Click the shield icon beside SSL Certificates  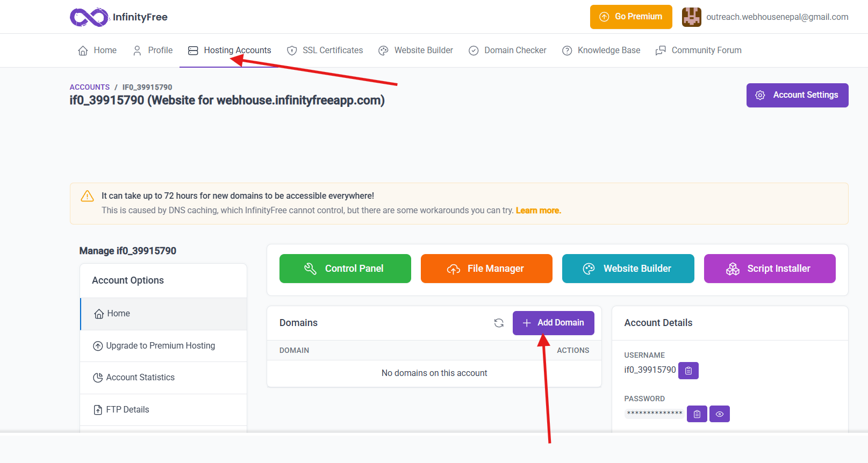click(292, 50)
